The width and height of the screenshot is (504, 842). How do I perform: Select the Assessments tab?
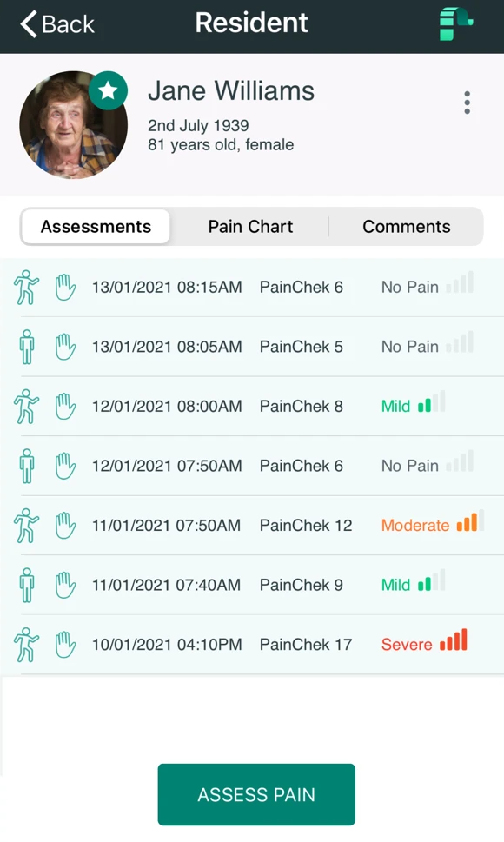(96, 227)
